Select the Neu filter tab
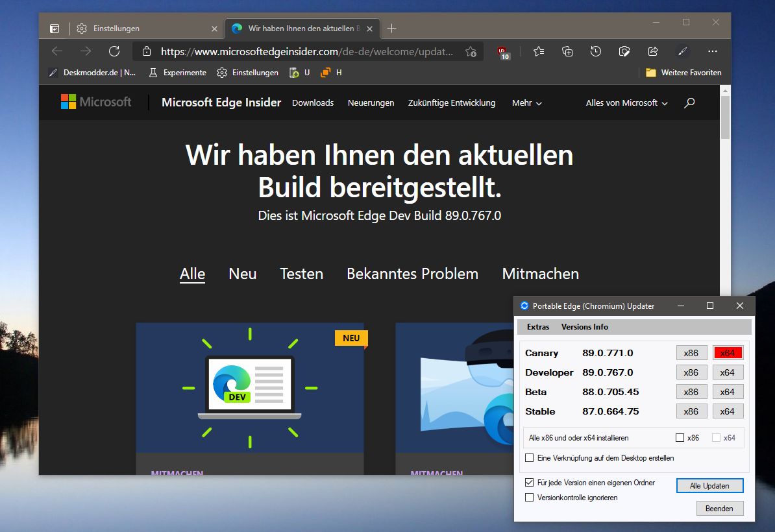Image resolution: width=775 pixels, height=532 pixels. coord(242,274)
